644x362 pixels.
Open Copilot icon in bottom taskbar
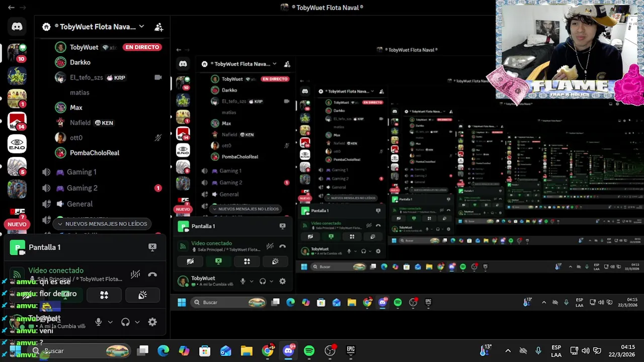(x=184, y=350)
